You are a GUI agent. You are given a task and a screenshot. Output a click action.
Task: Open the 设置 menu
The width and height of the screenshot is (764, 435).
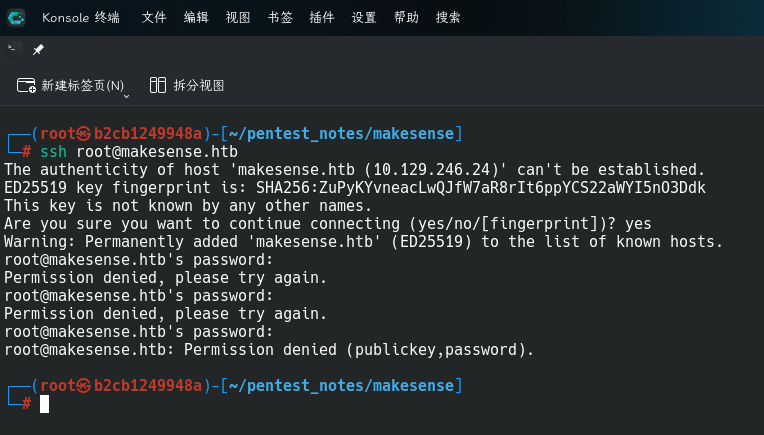tap(364, 18)
